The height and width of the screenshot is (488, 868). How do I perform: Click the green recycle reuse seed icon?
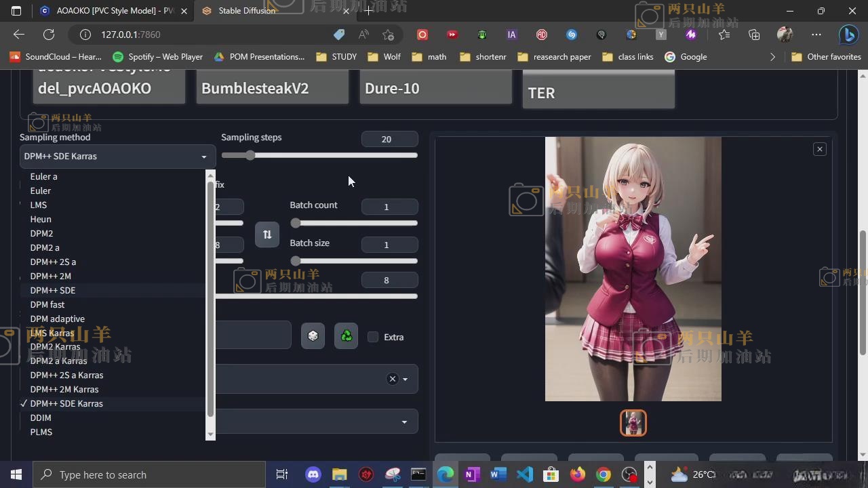click(x=346, y=336)
